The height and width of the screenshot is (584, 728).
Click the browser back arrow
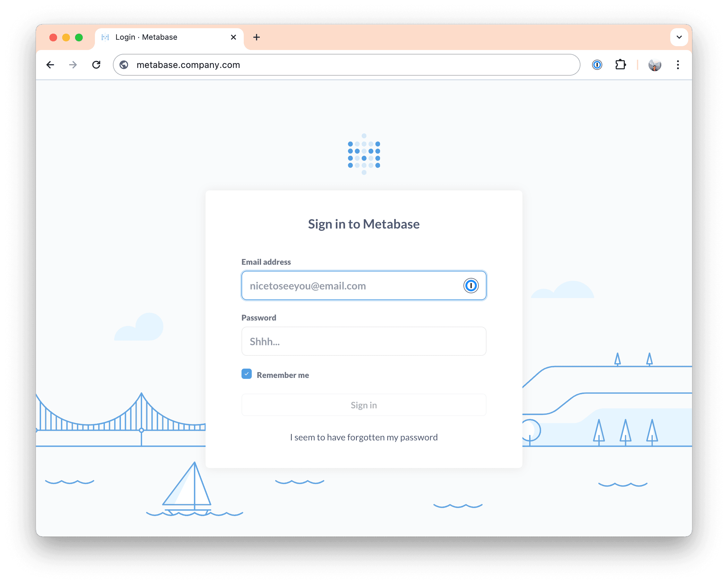[50, 64]
